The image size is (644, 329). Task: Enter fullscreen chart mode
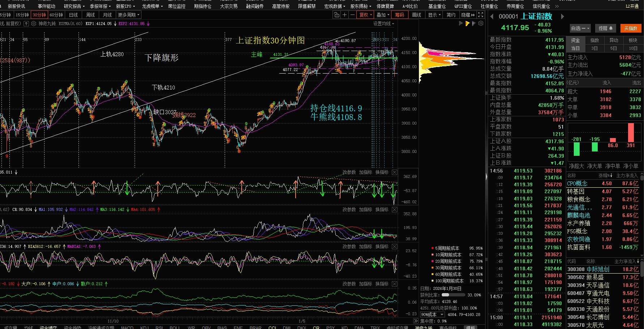480,15
